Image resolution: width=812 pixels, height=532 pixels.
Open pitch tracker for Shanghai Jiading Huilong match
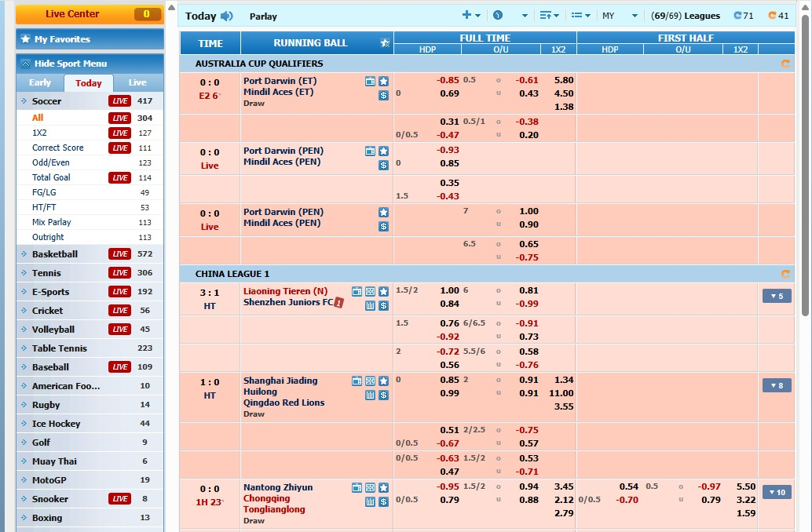[x=370, y=381]
